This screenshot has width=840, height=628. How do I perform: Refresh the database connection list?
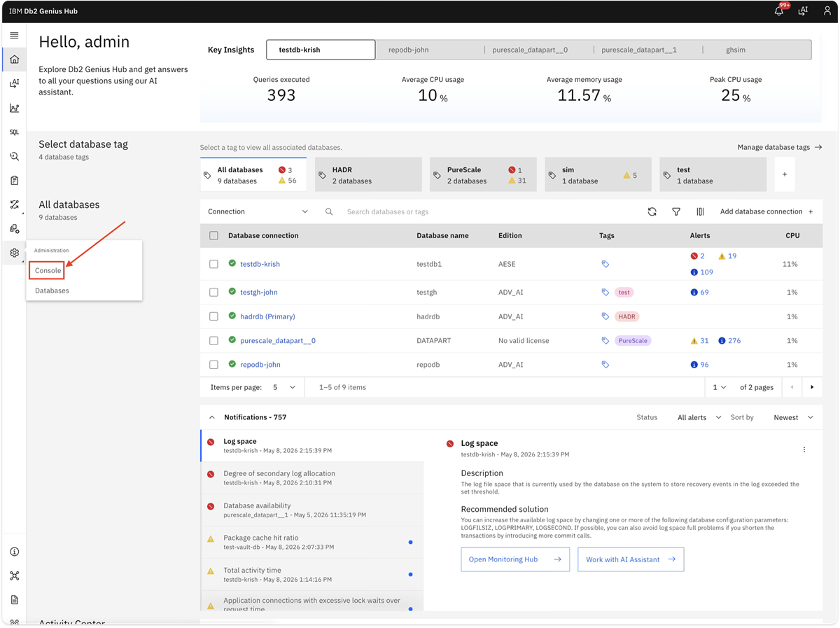click(x=652, y=211)
